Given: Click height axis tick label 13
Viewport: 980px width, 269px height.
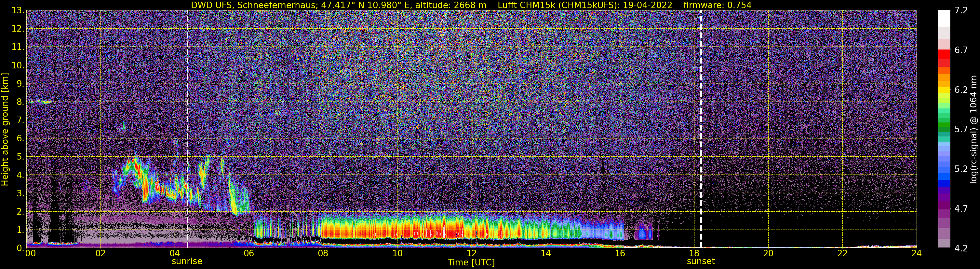Looking at the screenshot, I should (x=18, y=11).
